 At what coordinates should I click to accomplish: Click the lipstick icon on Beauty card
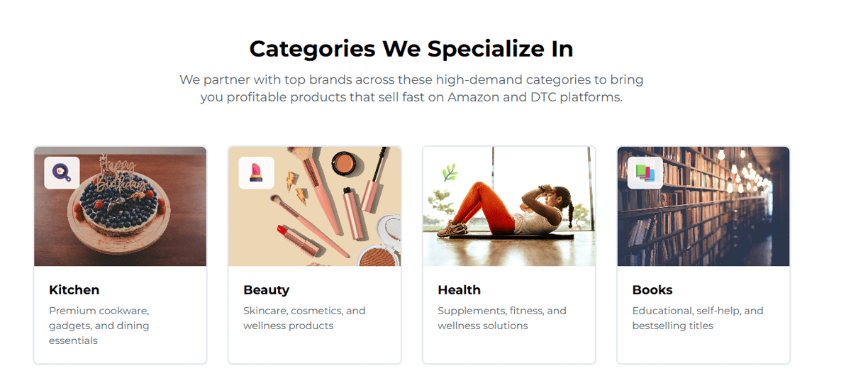(256, 173)
